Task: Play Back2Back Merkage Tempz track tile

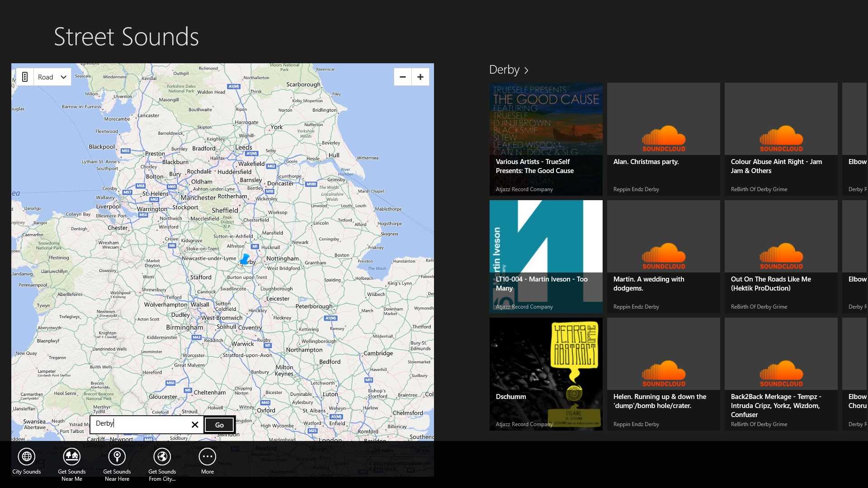Action: [781, 374]
